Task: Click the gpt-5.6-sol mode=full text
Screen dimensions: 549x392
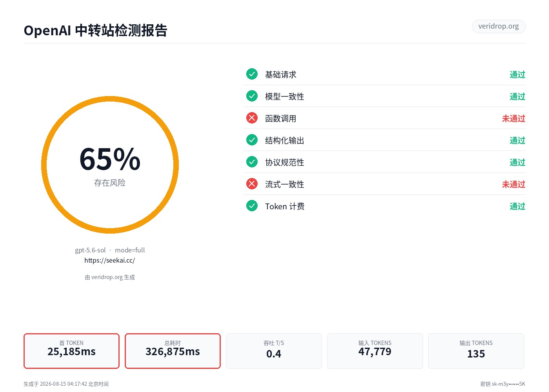Action: pyautogui.click(x=110, y=250)
